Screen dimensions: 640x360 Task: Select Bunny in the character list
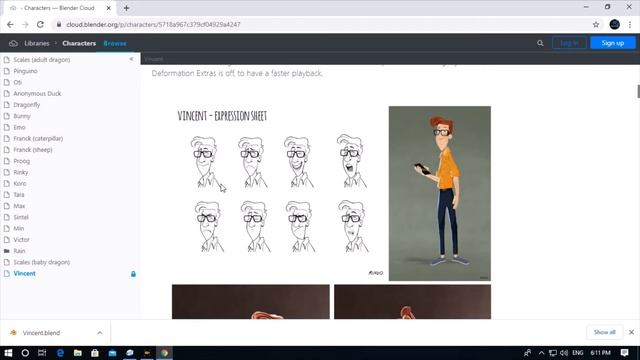[22, 116]
